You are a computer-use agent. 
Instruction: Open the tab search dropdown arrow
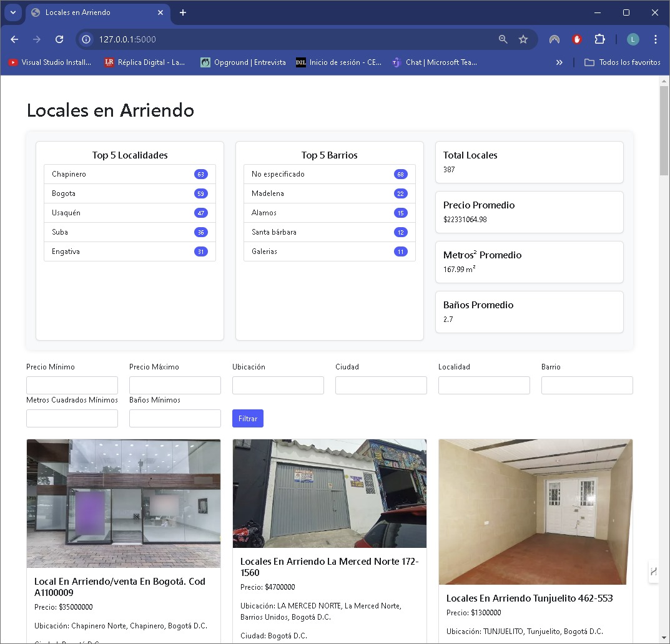click(x=13, y=12)
